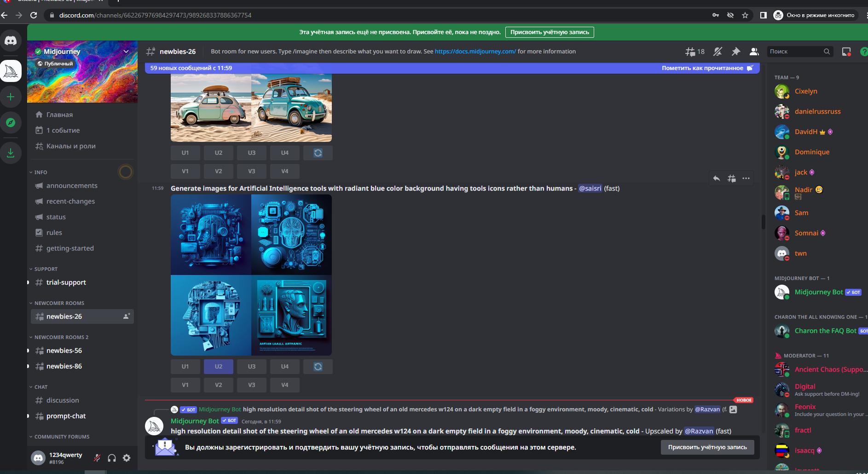Open the announcements channel
This screenshot has width=868, height=474.
(x=72, y=186)
